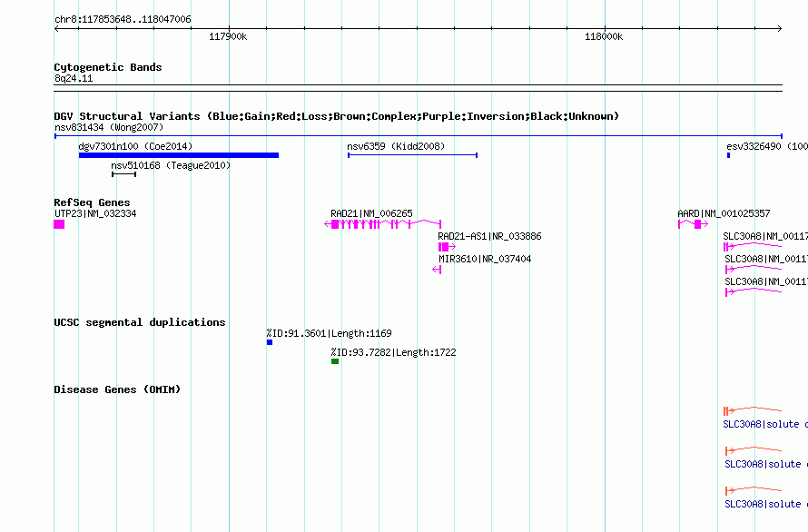
Task: Click the MIR3610 gene arrow glyph
Action: [437, 270]
